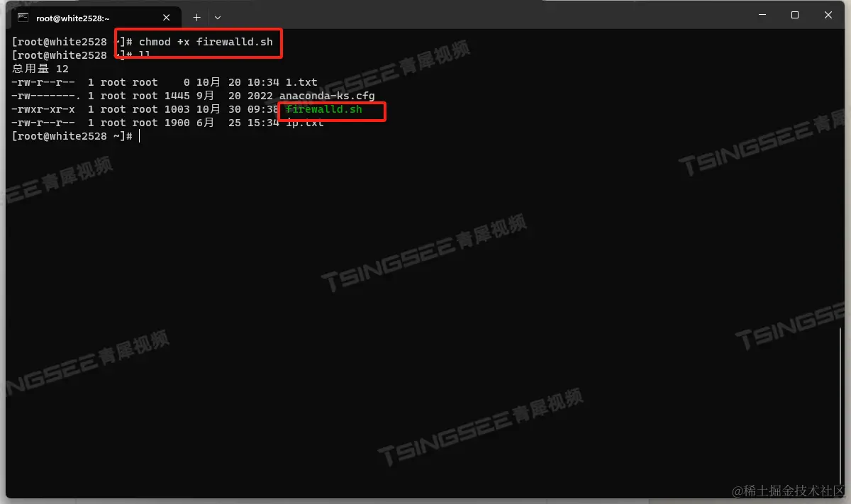This screenshot has height=504, width=851.
Task: Click the last [root@white2528 ~]# prompt text
Action: coord(72,136)
